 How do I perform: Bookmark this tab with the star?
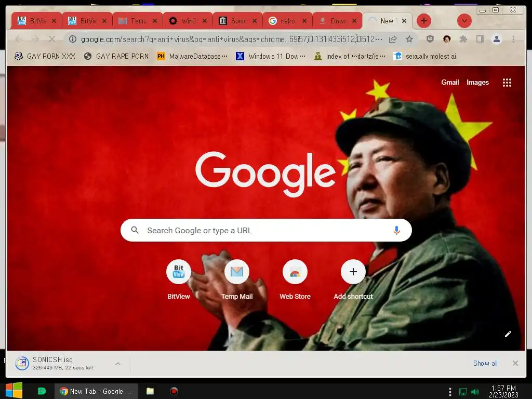pos(409,39)
